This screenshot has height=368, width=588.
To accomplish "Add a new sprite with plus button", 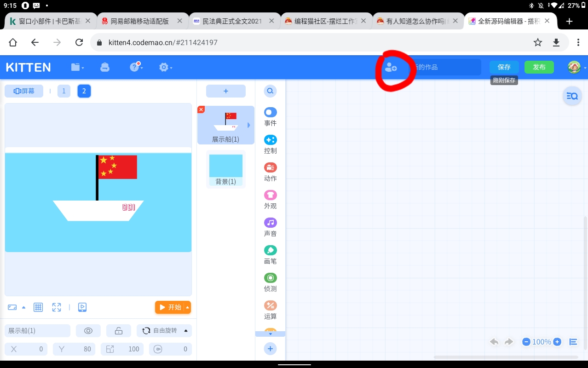I will click(x=226, y=91).
